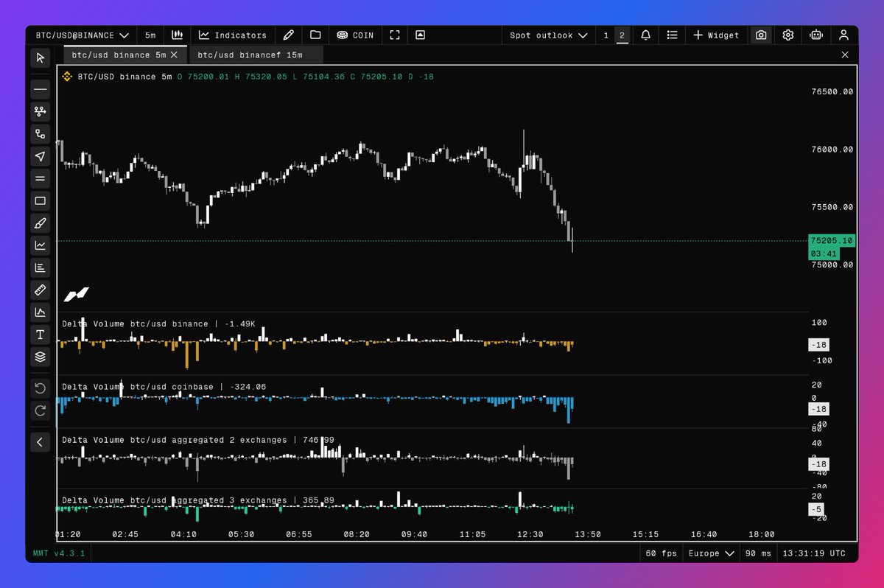Click the 12:30 time axis label

pos(530,534)
